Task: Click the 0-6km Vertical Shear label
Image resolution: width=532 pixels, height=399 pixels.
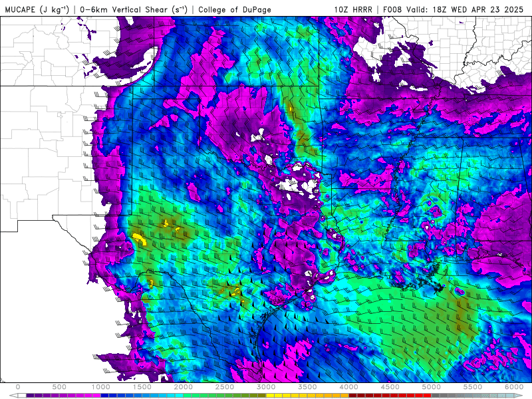Action: pos(134,9)
